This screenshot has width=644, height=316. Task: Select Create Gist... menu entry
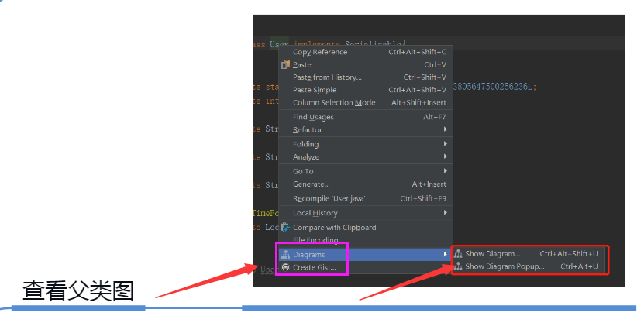point(366,267)
